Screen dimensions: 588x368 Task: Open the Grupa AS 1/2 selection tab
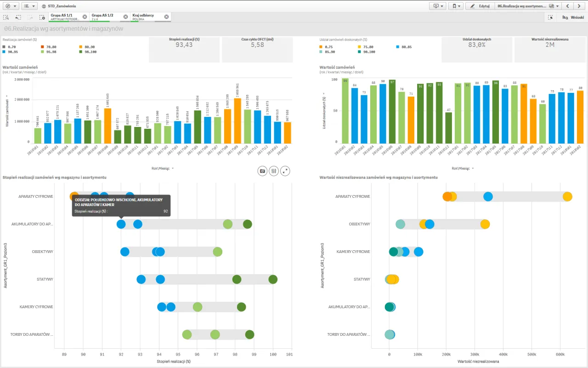[x=105, y=17]
